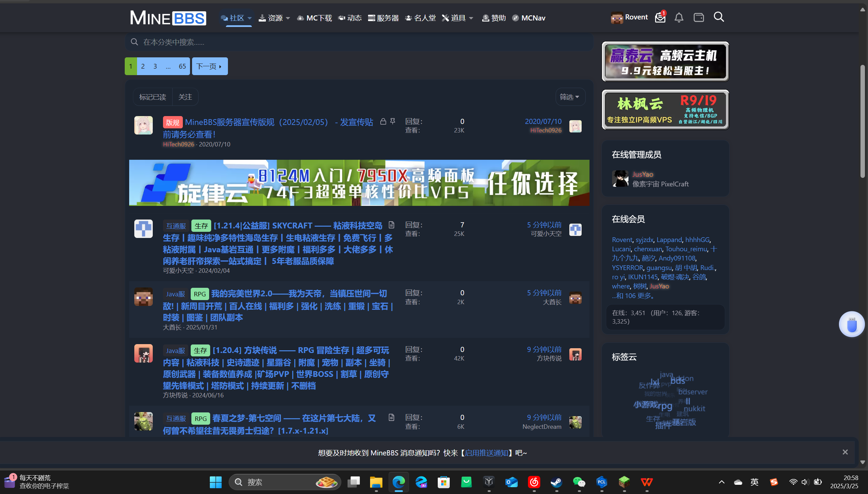
Task: Click the 5 分钟以前 timestamp on the SKYCRAFT row
Action: [x=544, y=225]
